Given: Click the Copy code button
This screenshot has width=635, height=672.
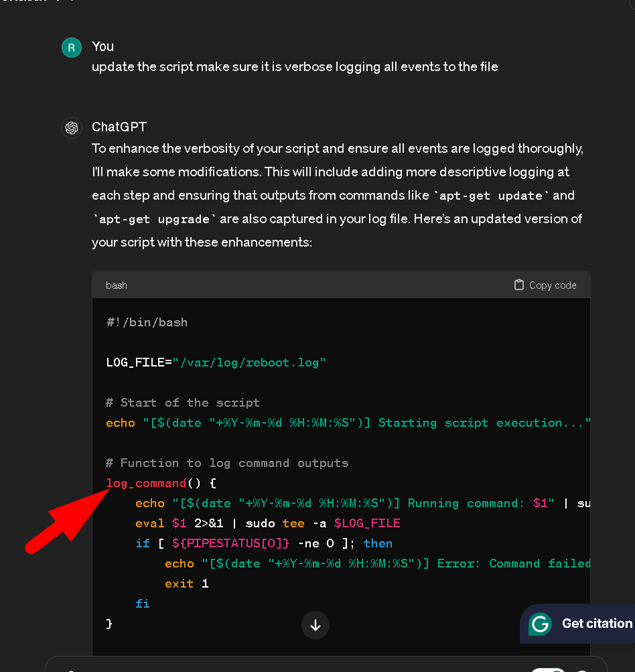Looking at the screenshot, I should (x=545, y=285).
